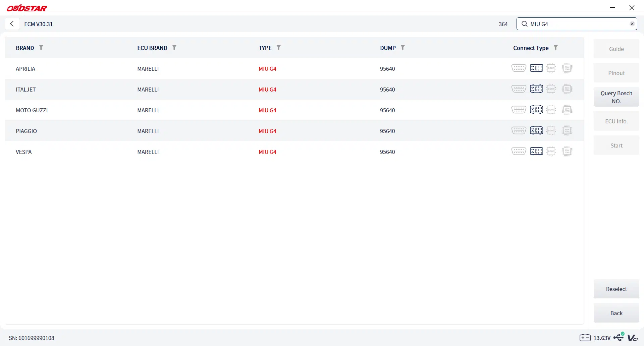This screenshot has height=346, width=644.
Task: Click the Start button
Action: coord(616,146)
